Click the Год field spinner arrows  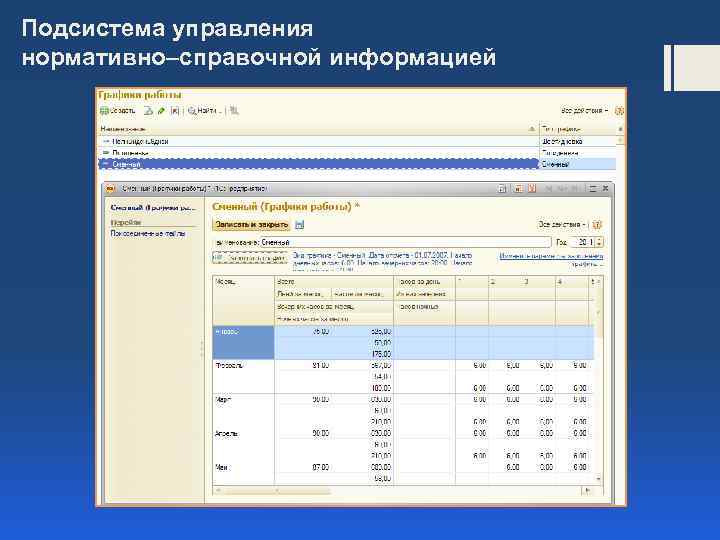coord(599,242)
